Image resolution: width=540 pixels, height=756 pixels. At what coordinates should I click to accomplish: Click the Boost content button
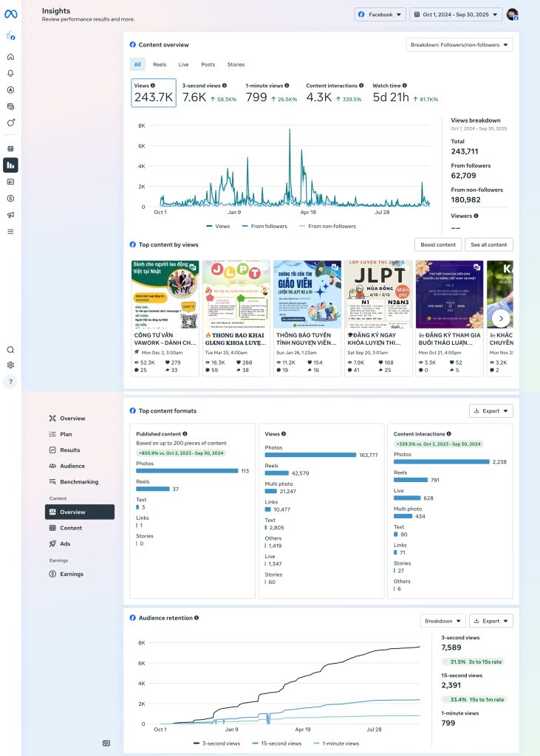(438, 244)
